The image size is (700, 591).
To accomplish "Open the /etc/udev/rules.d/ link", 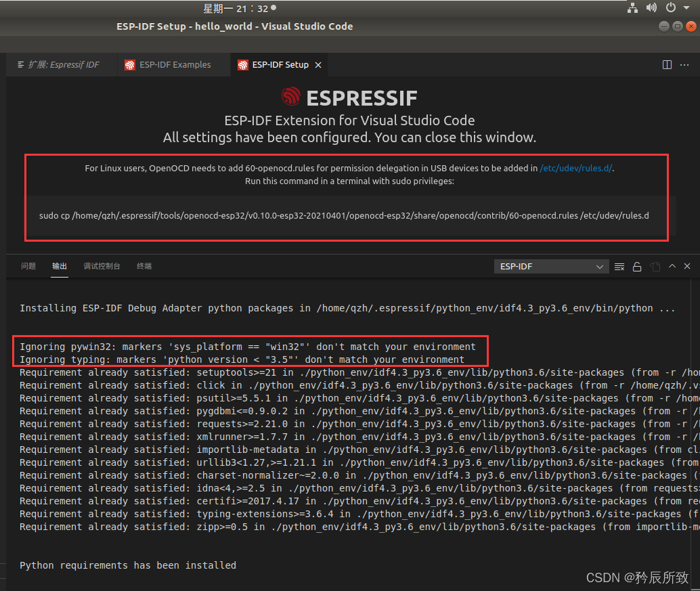I will click(576, 169).
